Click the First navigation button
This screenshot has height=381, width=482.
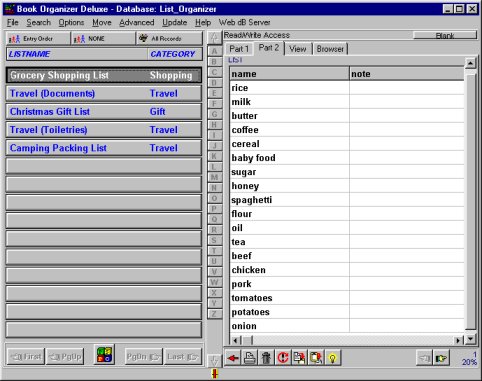click(x=26, y=357)
